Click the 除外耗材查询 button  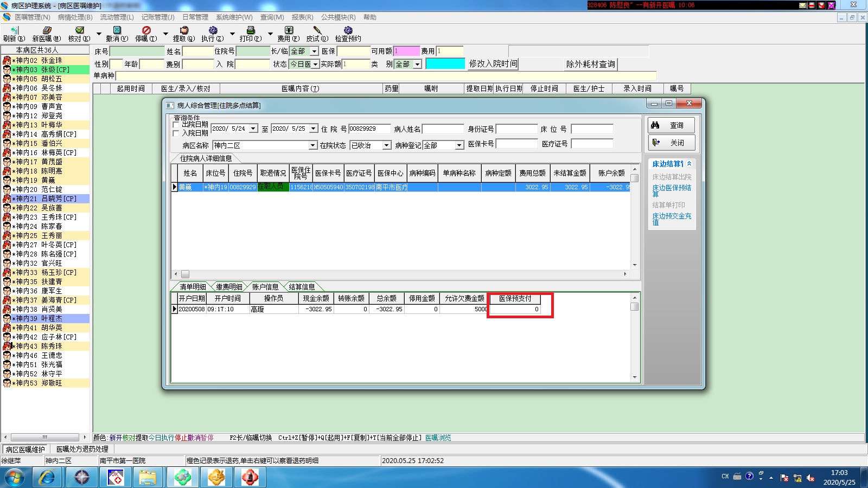tap(591, 64)
